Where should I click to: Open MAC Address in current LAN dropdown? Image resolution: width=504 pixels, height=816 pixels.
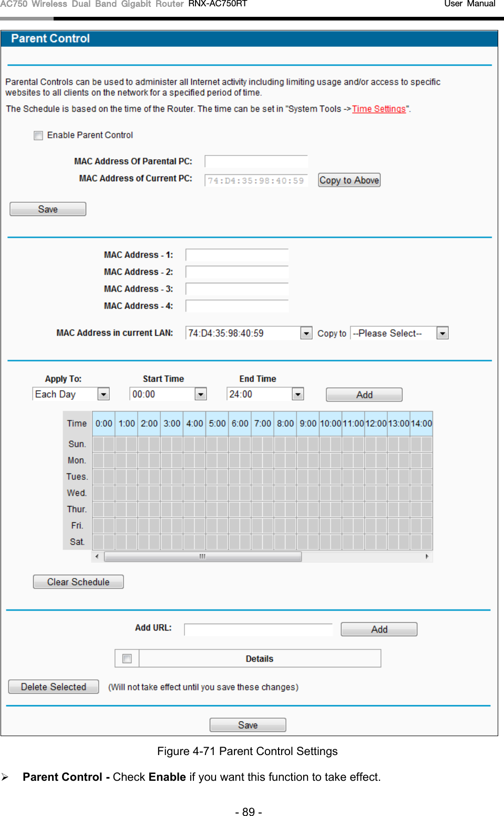tap(249, 333)
